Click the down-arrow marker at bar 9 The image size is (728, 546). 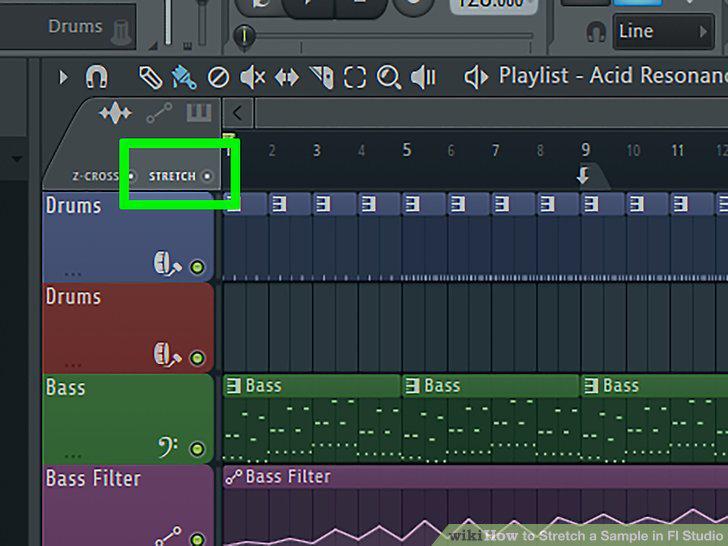[x=583, y=176]
